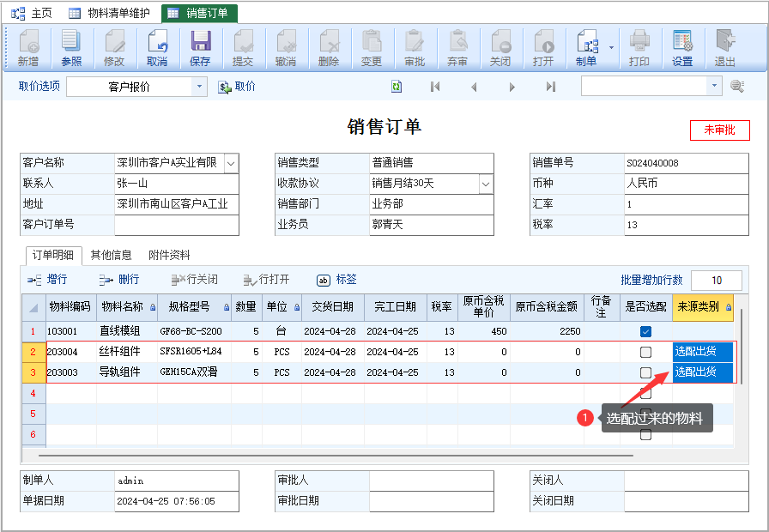
Task: Click the 税率 field showing 13
Action: click(686, 225)
